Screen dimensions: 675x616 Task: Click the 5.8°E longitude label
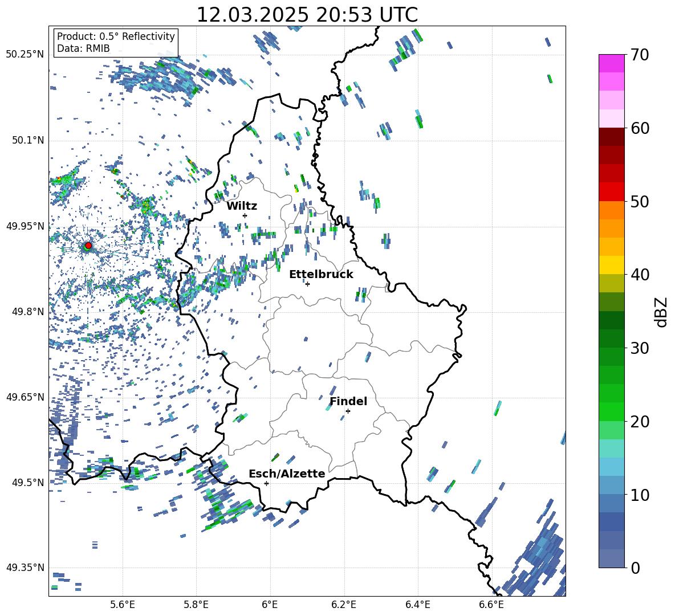[196, 605]
